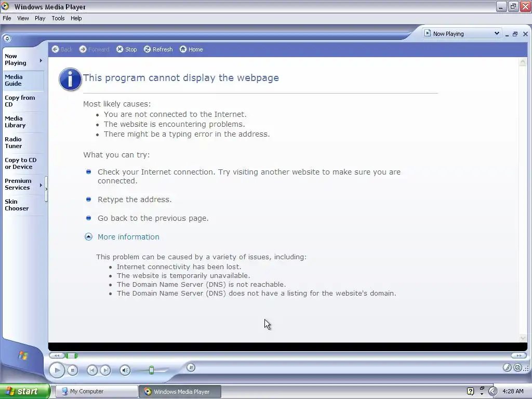Screen dimensions: 532x399
Task: Click the Stop loading button
Action: pyautogui.click(x=127, y=49)
